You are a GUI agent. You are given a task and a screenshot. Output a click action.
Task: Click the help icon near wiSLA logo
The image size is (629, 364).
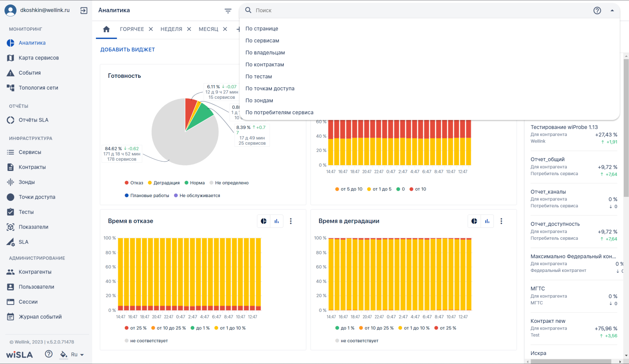[x=49, y=354]
